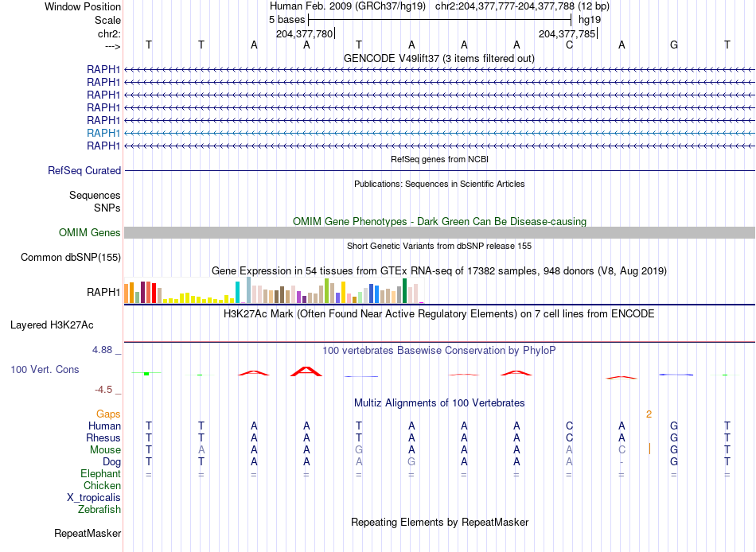Viewport: 756px width, 552px height.
Task: Click the Scale label
Action: click(107, 20)
